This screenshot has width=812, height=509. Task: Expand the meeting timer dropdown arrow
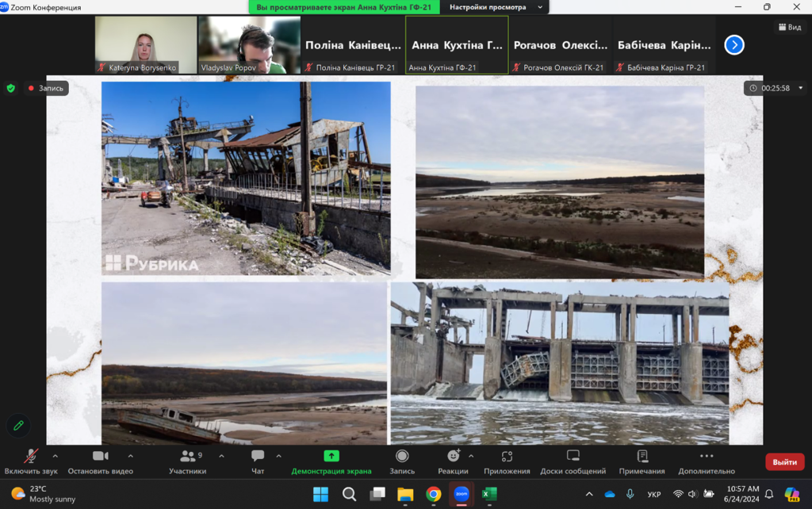click(x=800, y=88)
